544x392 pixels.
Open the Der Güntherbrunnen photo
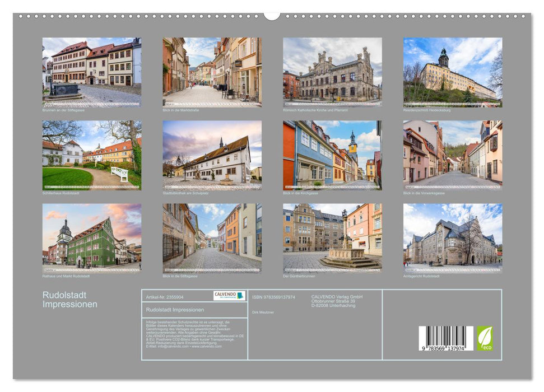(x=332, y=239)
